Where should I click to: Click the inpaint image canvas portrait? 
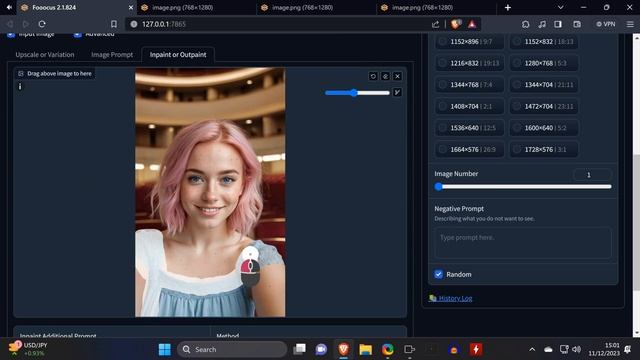(210, 192)
